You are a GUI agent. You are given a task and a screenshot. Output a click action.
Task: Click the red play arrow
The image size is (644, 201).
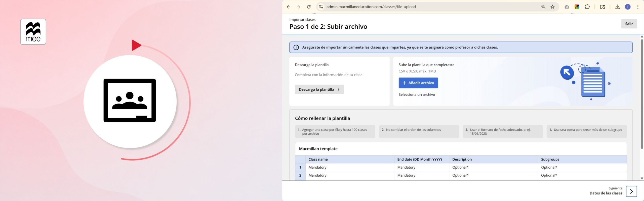pyautogui.click(x=136, y=45)
